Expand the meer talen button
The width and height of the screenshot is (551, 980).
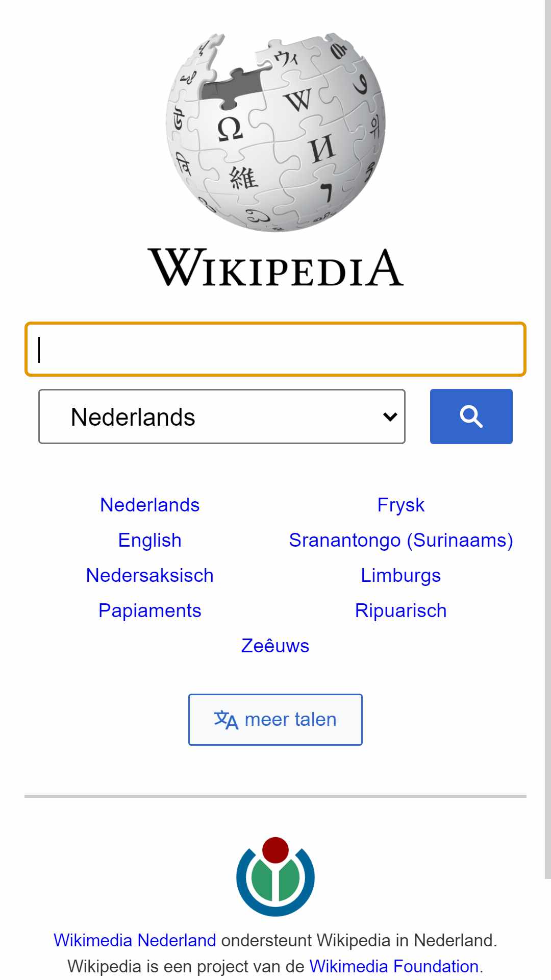[275, 720]
